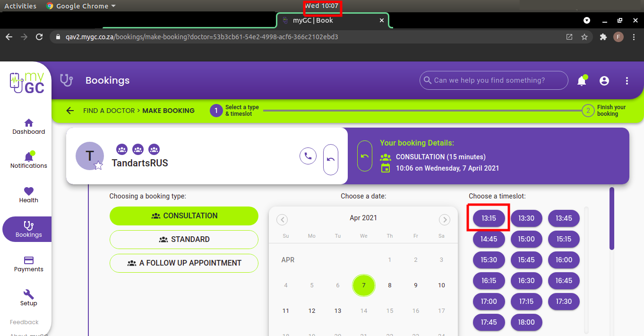
Task: Choose the 18:00 timeslot
Action: tap(526, 322)
